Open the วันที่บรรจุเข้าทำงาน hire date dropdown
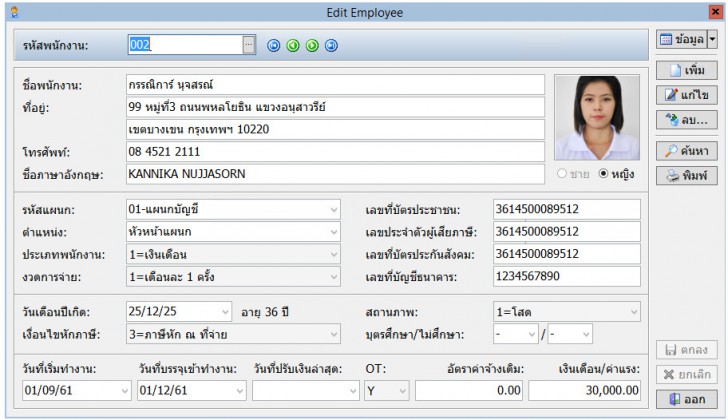The width and height of the screenshot is (728, 420). point(240,391)
